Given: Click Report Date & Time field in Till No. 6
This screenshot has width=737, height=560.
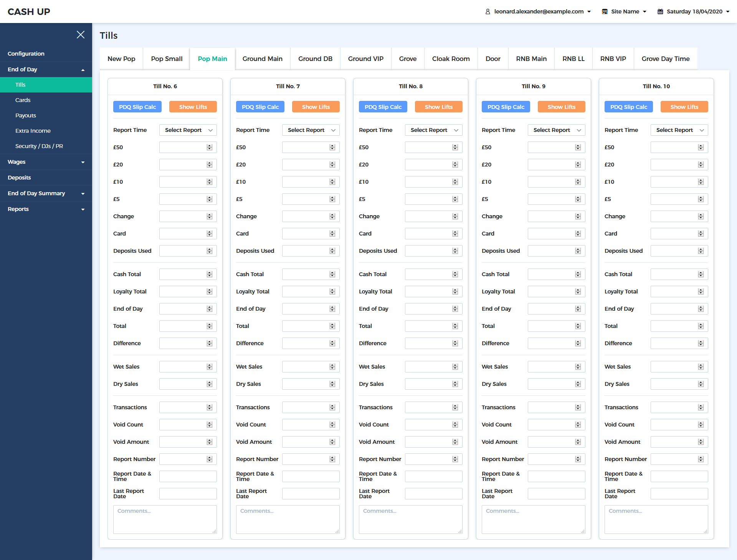Looking at the screenshot, I should point(188,476).
